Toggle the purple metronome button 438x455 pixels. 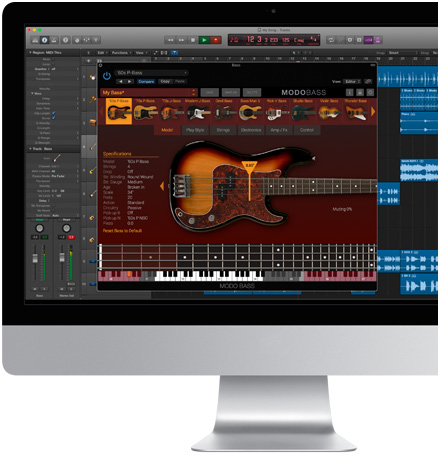(378, 40)
